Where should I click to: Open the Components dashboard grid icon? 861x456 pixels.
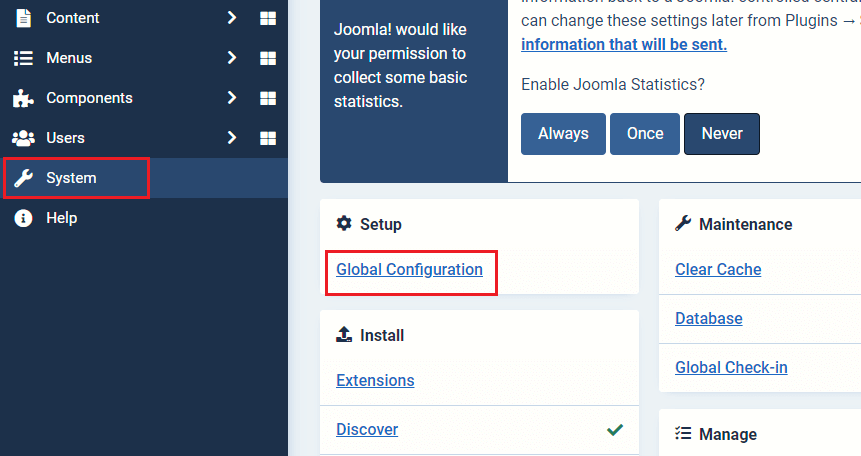(267, 98)
